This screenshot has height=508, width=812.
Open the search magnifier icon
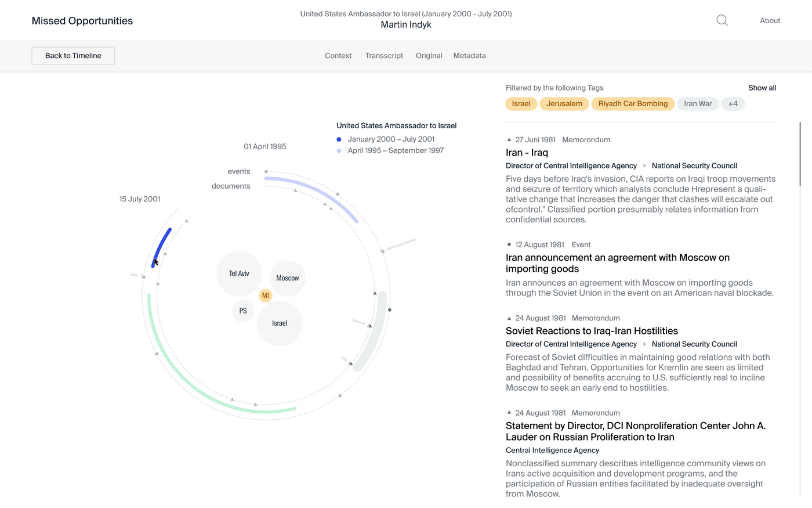coord(722,21)
